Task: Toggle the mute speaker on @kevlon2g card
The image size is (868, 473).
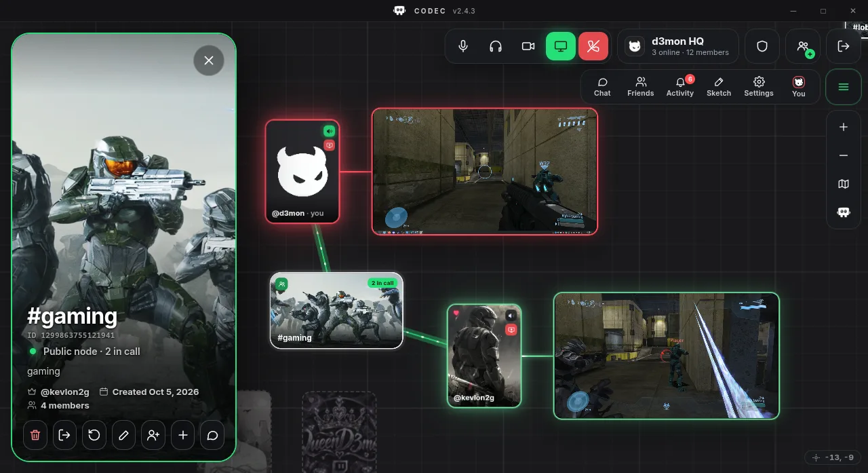Action: pos(511,316)
